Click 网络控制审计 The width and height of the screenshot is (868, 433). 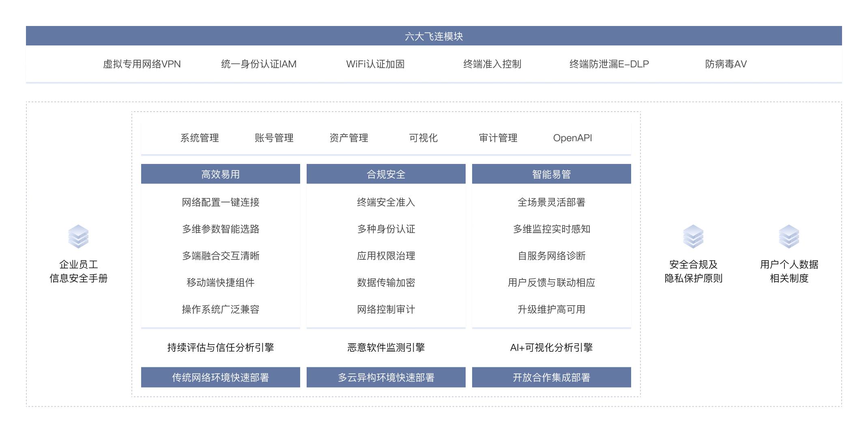coord(386,309)
